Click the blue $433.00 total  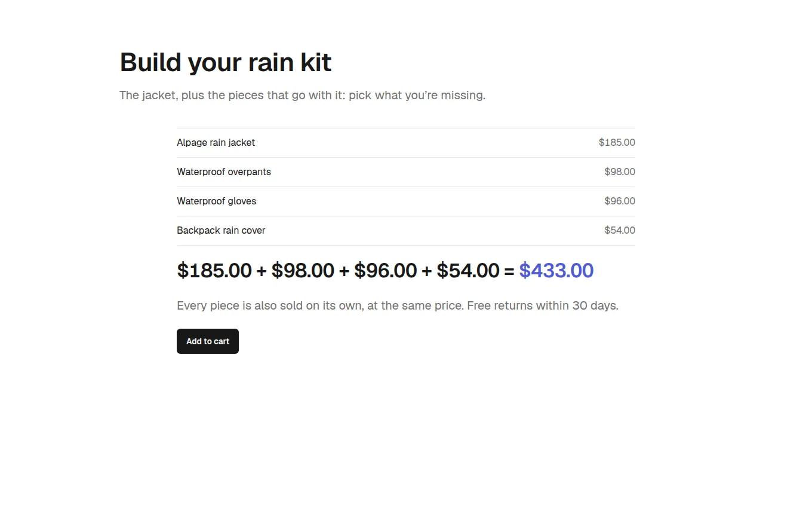(556, 271)
